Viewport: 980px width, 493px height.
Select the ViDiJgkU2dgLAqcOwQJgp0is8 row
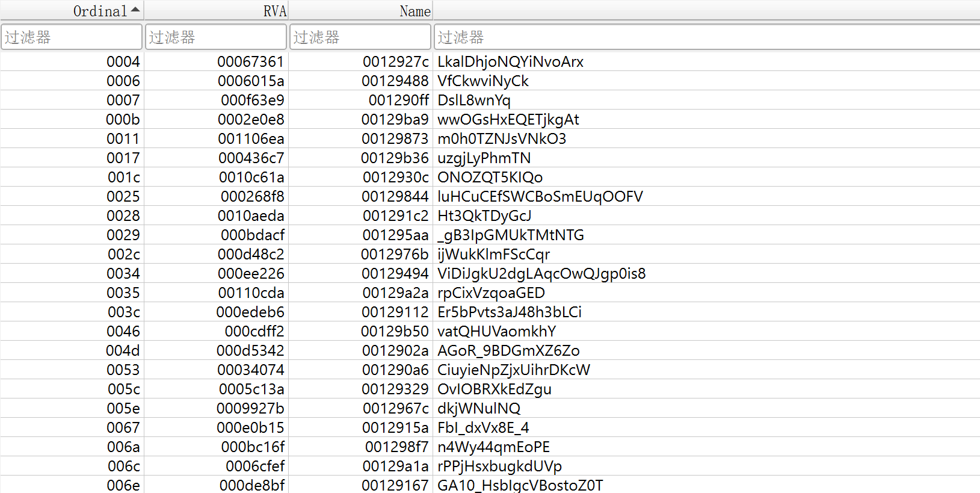point(541,273)
